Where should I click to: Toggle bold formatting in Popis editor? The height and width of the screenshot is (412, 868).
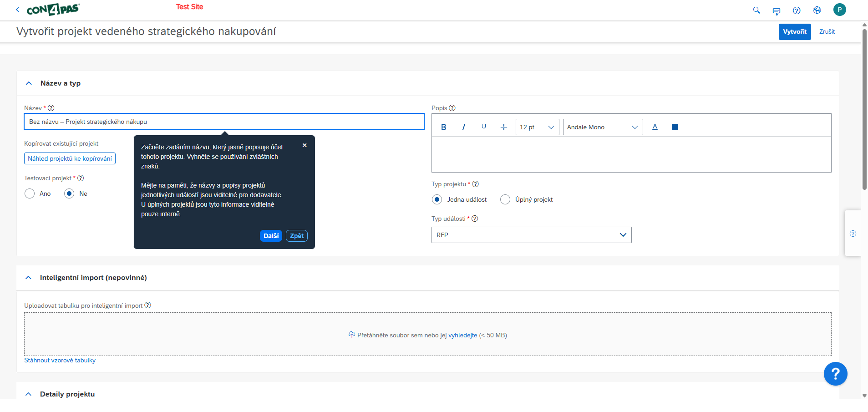(x=444, y=127)
